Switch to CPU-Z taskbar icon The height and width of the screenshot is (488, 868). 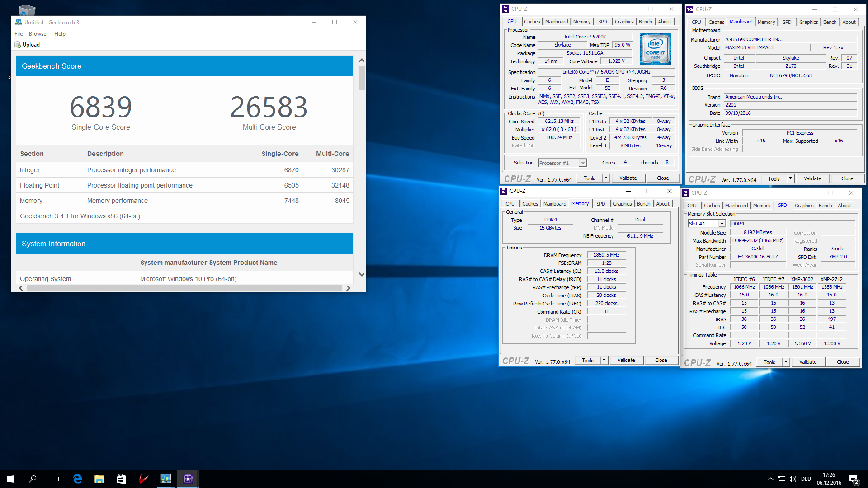pos(188,479)
